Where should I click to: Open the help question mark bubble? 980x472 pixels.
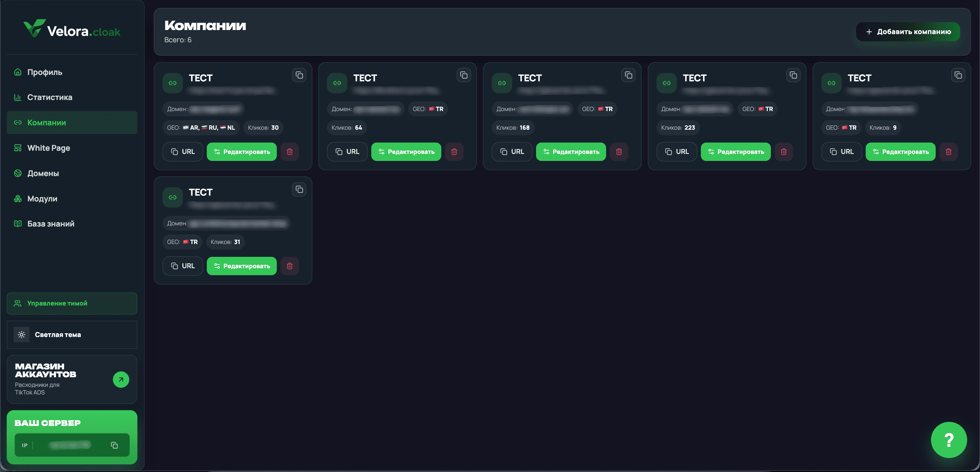pos(949,440)
